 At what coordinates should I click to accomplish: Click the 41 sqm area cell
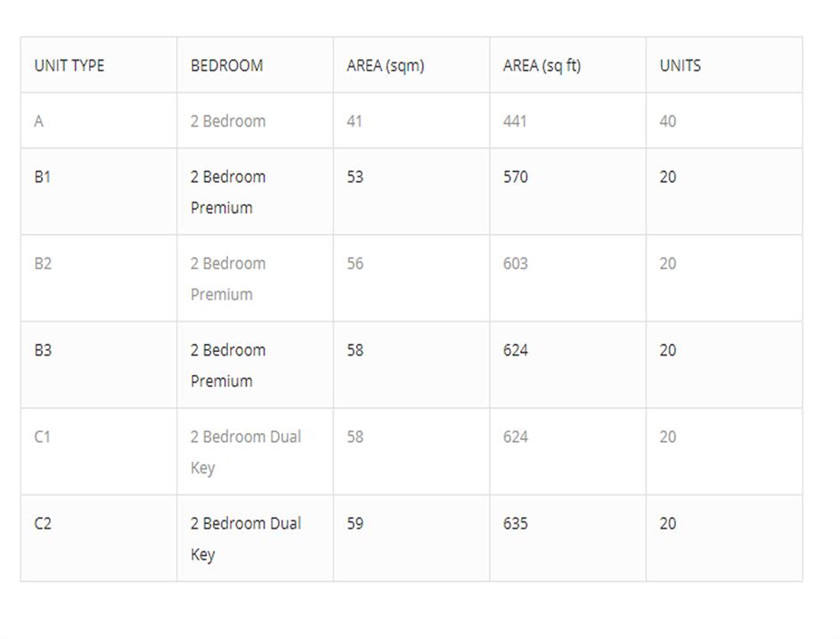355,121
